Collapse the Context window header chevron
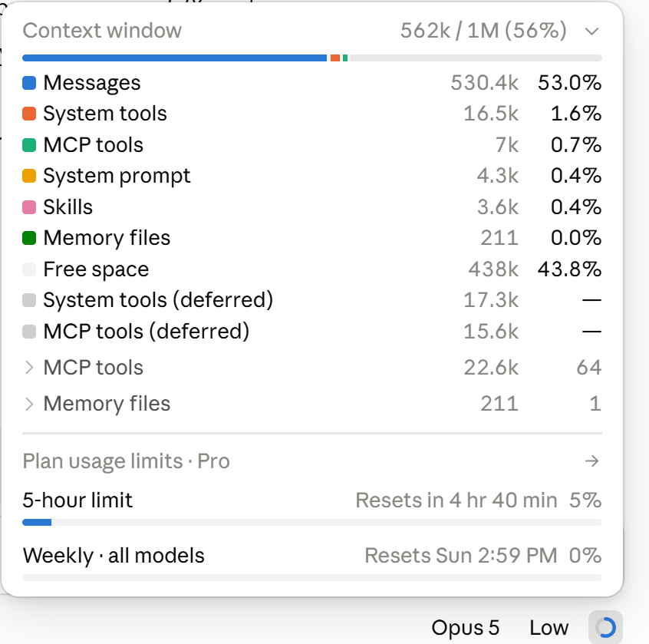 (592, 31)
